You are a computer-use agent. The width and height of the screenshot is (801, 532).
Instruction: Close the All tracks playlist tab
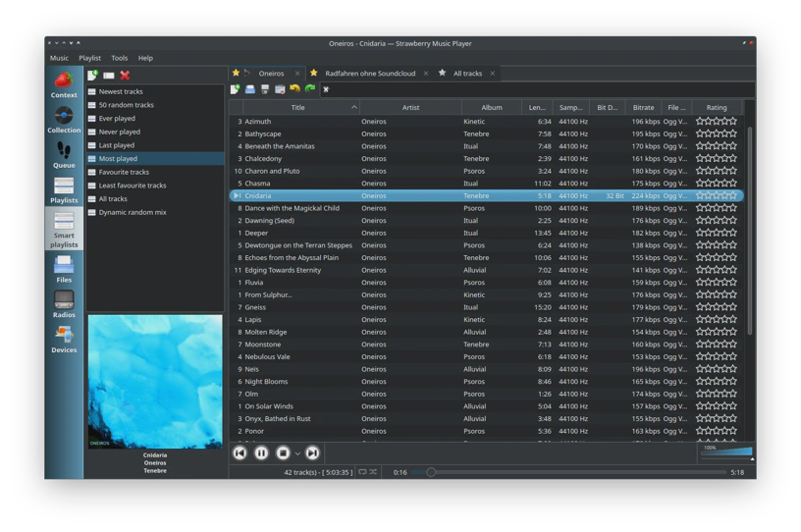[x=493, y=74]
